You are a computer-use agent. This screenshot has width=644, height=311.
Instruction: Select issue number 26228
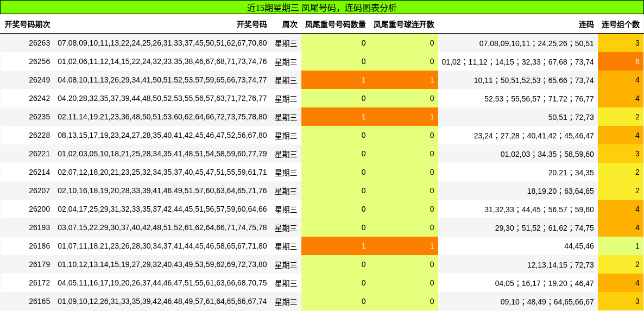point(40,135)
